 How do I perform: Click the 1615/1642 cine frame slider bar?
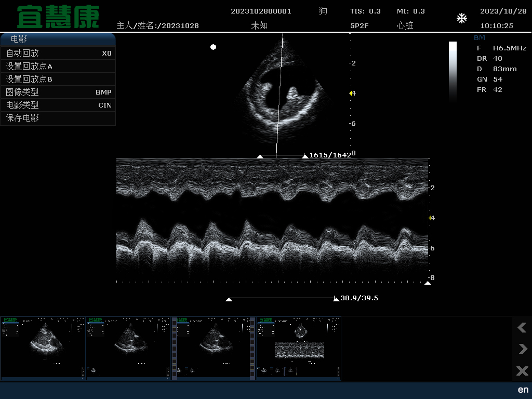(x=282, y=155)
